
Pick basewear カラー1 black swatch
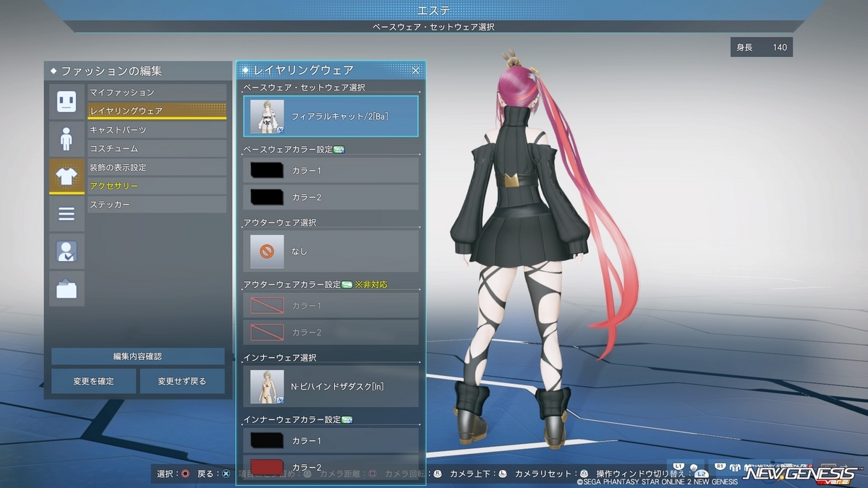266,171
